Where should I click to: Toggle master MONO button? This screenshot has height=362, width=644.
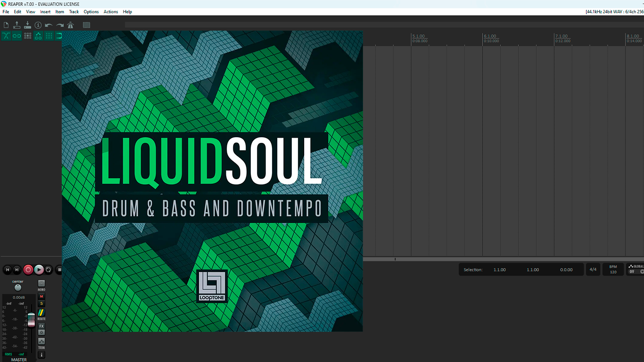click(41, 283)
